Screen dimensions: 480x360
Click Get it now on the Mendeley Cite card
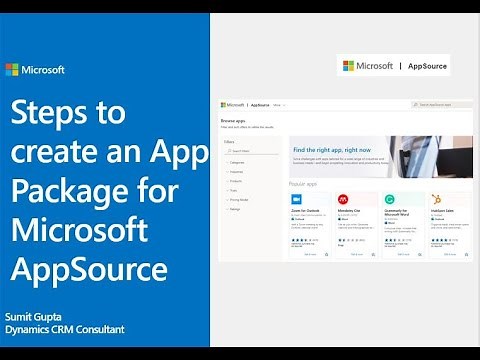[357, 254]
